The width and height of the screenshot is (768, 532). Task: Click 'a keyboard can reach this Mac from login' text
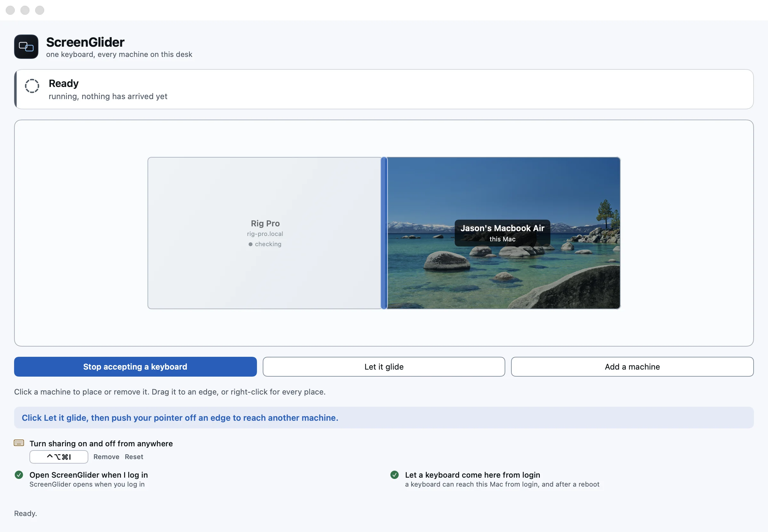(502, 484)
